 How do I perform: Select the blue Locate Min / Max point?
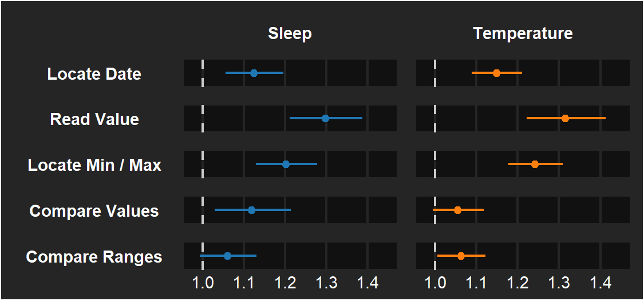[286, 164]
